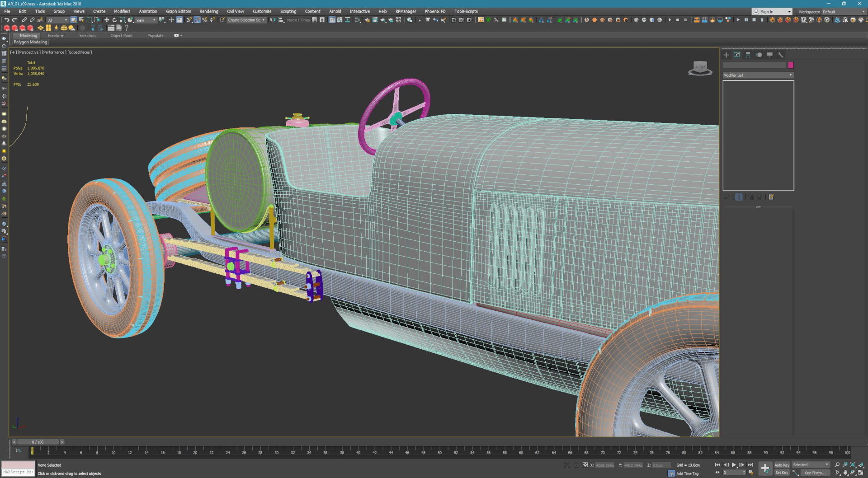Toggle the selection lock icon
The height and width of the screenshot is (478, 868).
[576, 465]
